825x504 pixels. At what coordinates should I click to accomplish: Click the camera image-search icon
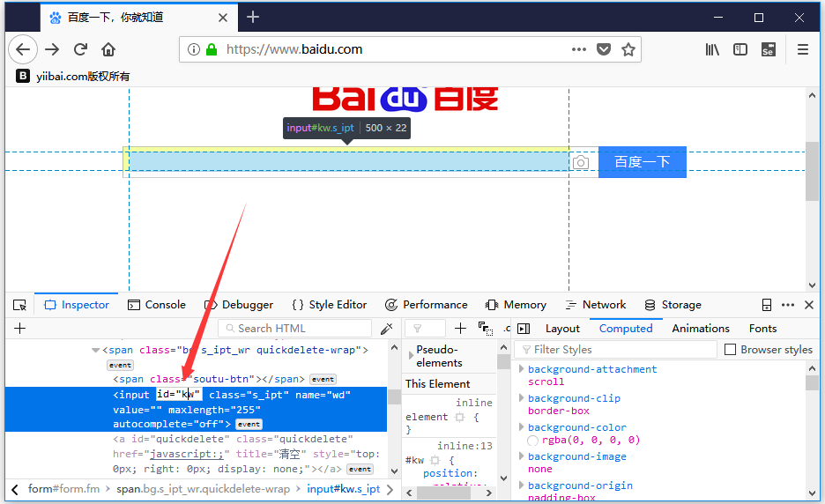click(581, 162)
